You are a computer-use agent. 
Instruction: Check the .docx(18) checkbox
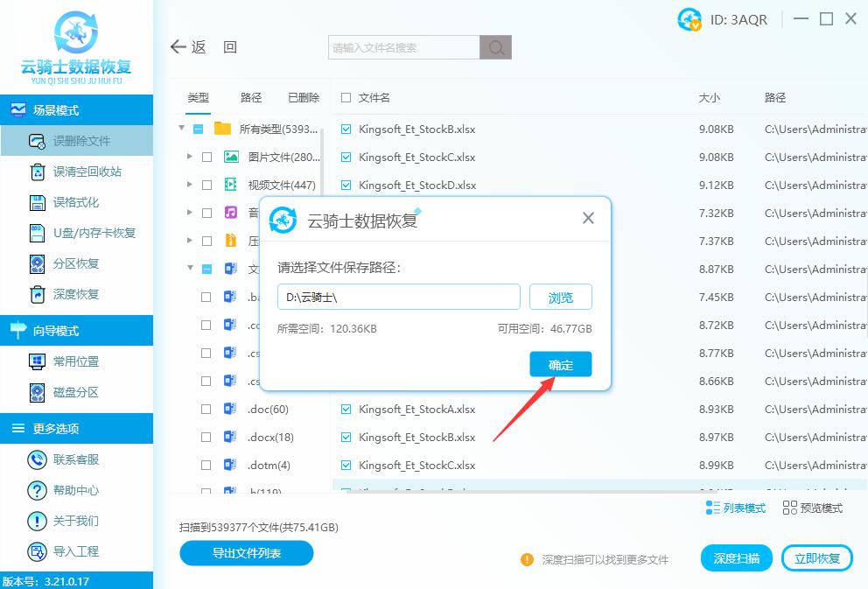pyautogui.click(x=206, y=437)
